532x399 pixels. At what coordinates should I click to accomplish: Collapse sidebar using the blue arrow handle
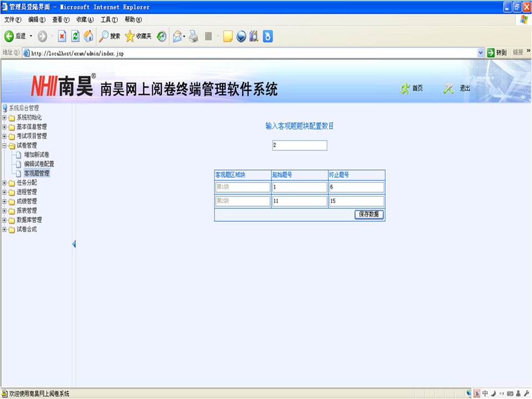[74, 244]
